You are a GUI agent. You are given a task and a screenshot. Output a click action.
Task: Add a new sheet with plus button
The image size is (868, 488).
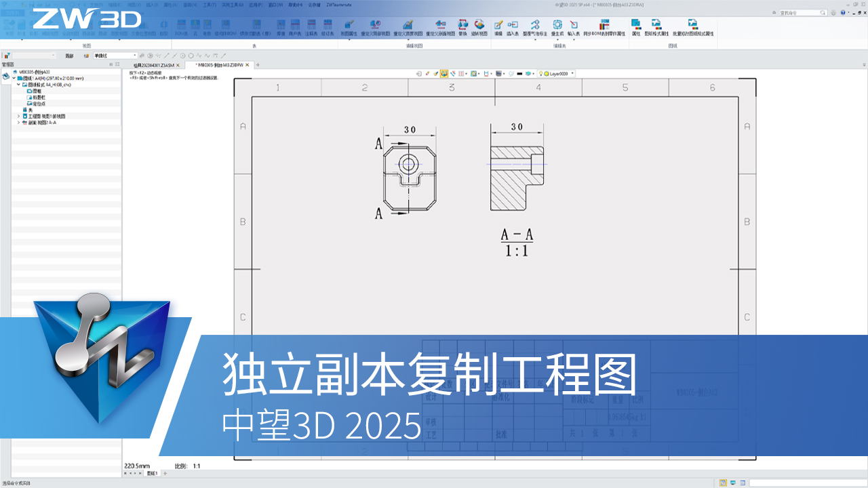click(165, 473)
